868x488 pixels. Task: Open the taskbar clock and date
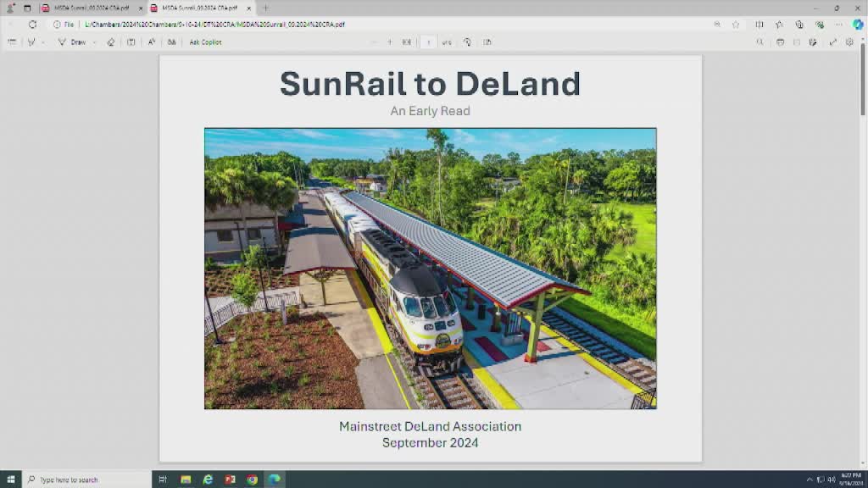tap(851, 480)
